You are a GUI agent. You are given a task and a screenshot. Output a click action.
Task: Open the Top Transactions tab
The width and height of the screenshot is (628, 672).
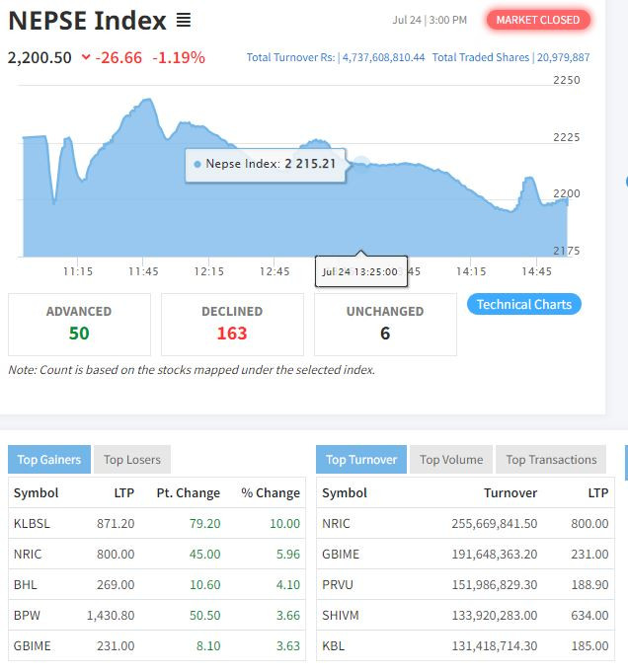(x=551, y=460)
